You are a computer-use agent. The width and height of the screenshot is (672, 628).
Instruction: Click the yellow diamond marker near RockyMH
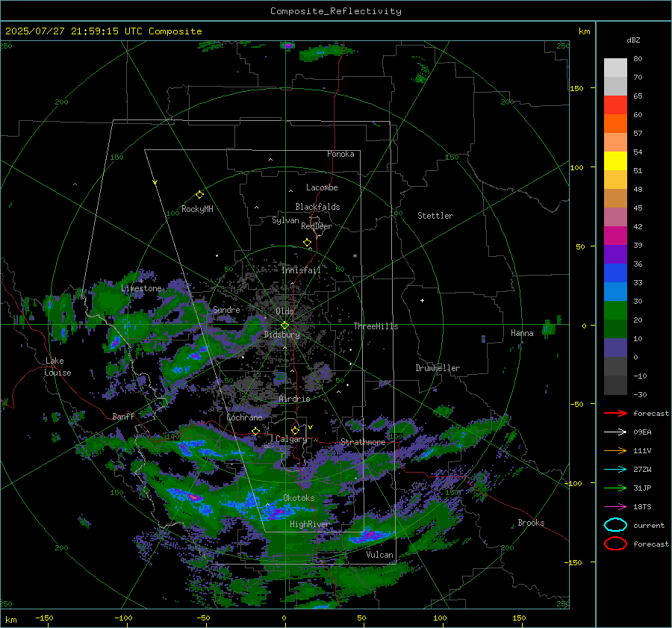pyautogui.click(x=199, y=195)
